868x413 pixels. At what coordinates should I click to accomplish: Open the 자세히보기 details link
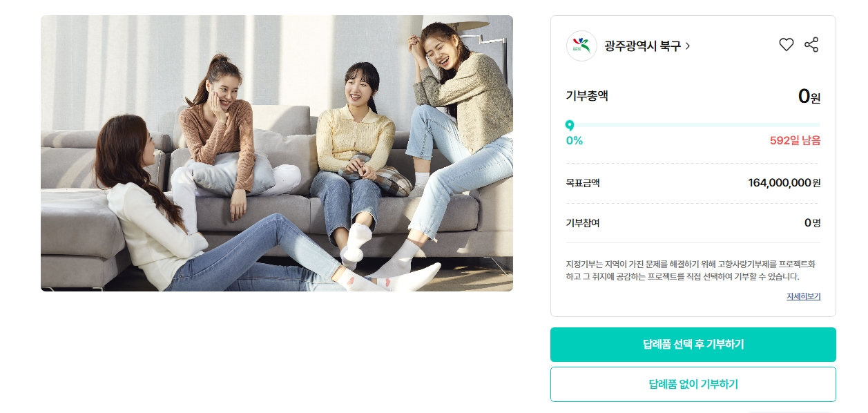click(x=803, y=296)
